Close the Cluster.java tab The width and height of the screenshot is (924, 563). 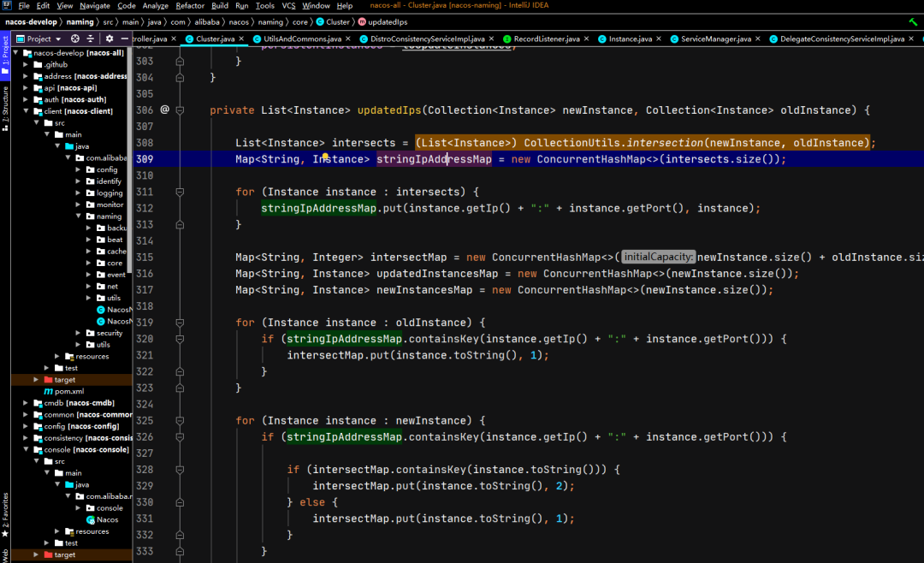(241, 39)
